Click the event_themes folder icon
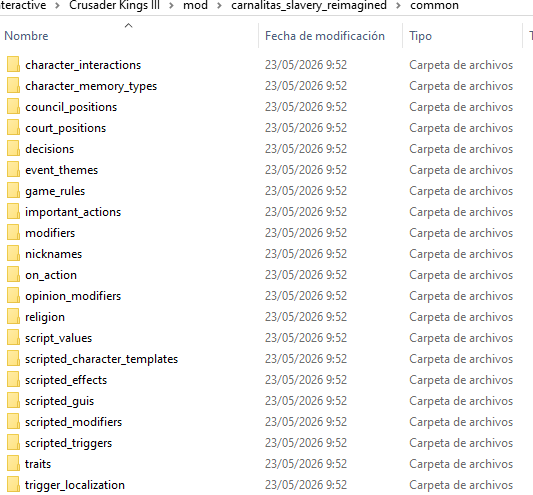The width and height of the screenshot is (533, 495). (13, 170)
